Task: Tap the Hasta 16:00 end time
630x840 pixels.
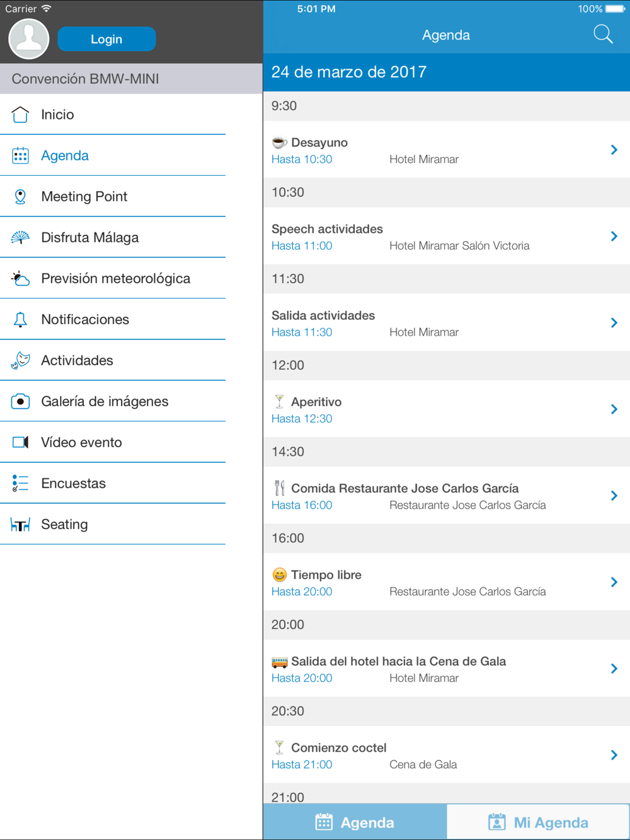Action: pos(302,505)
